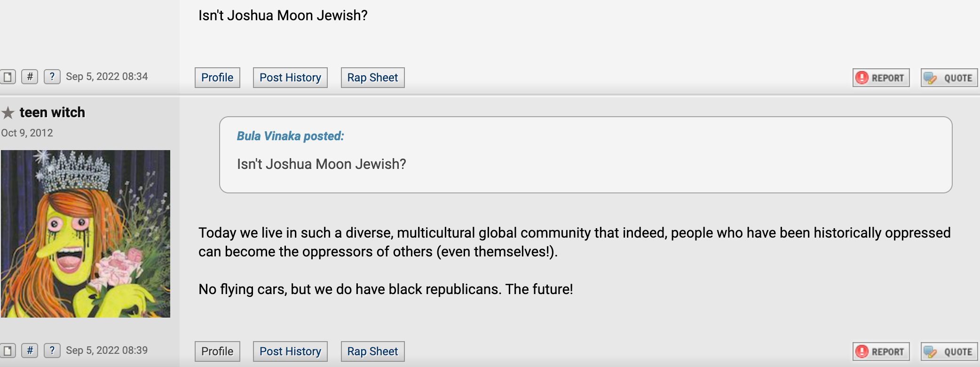Click the page icon beside Sep 5, 2022 08:39
The image size is (980, 367).
8,351
